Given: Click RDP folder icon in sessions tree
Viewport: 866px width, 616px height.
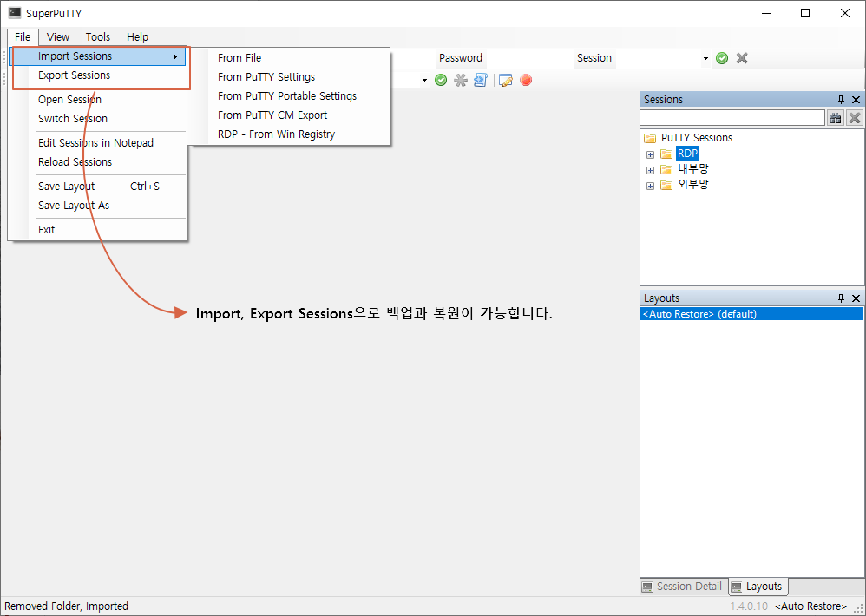Looking at the screenshot, I should (x=666, y=154).
